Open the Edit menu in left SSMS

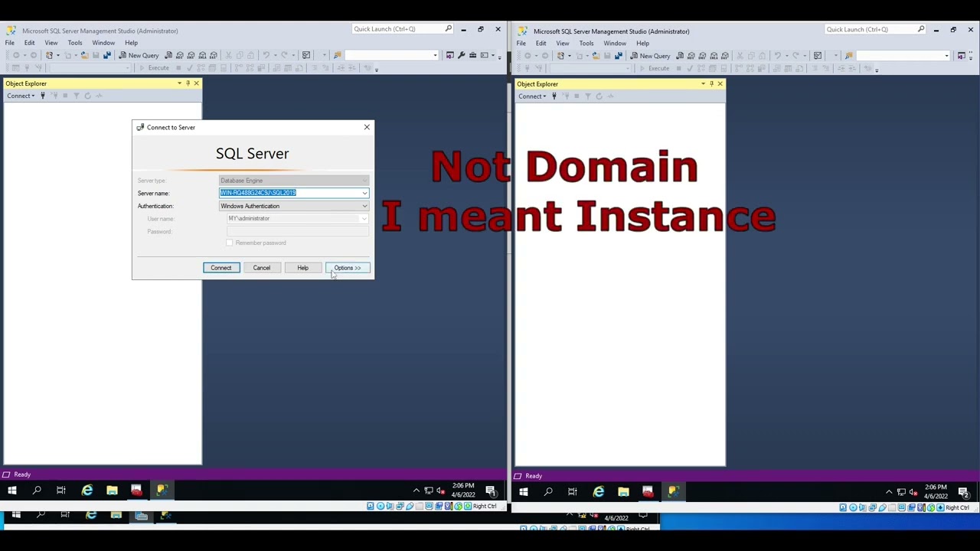tap(29, 43)
